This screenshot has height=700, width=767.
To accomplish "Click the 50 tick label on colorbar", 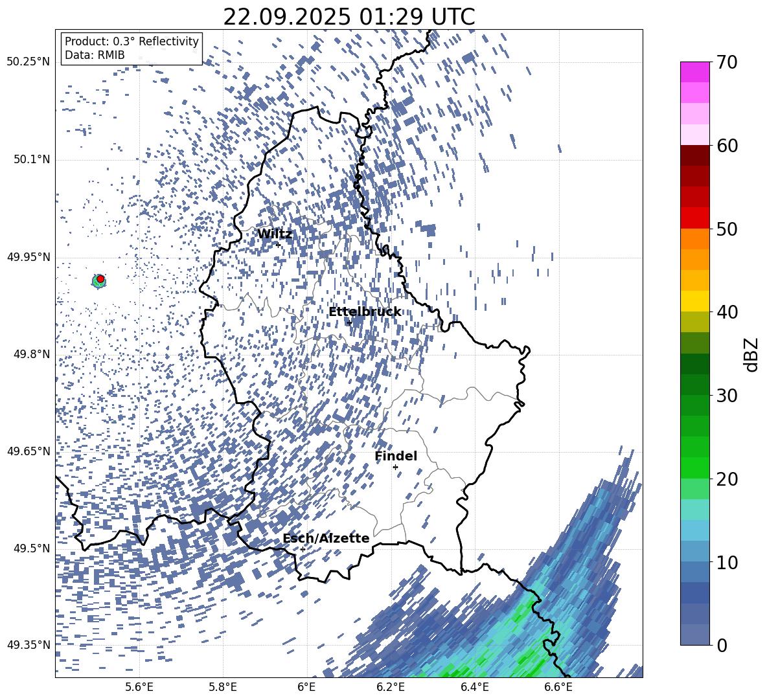I will (x=727, y=229).
